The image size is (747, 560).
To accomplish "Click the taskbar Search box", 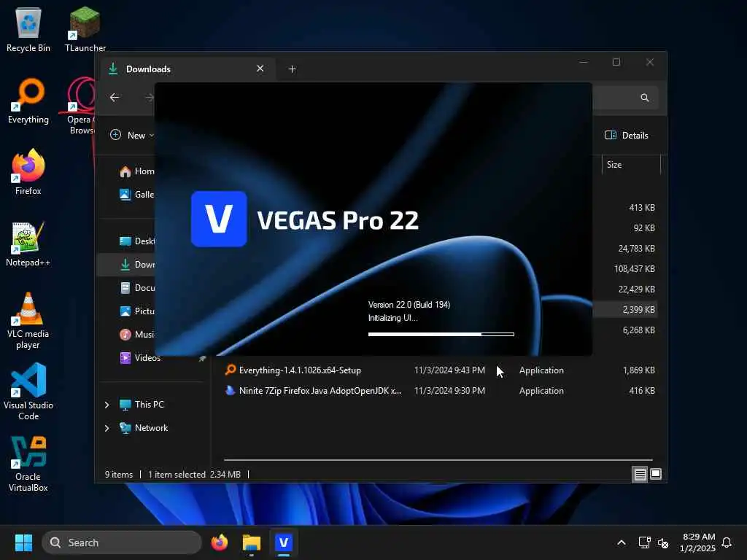I will click(x=122, y=542).
